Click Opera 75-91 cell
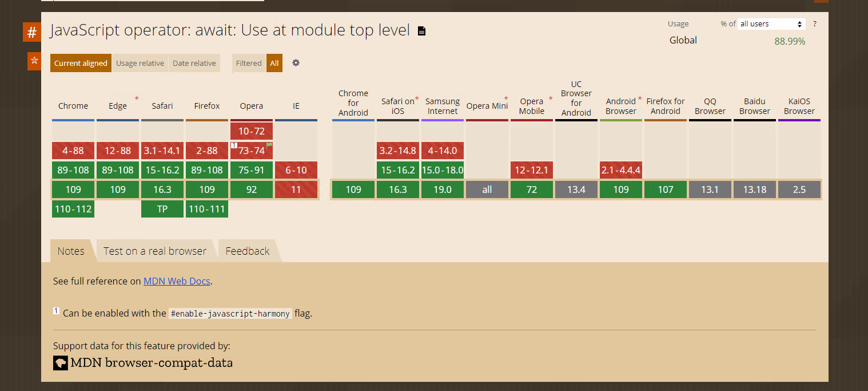Viewport: 868px width, 391px height. coord(252,170)
